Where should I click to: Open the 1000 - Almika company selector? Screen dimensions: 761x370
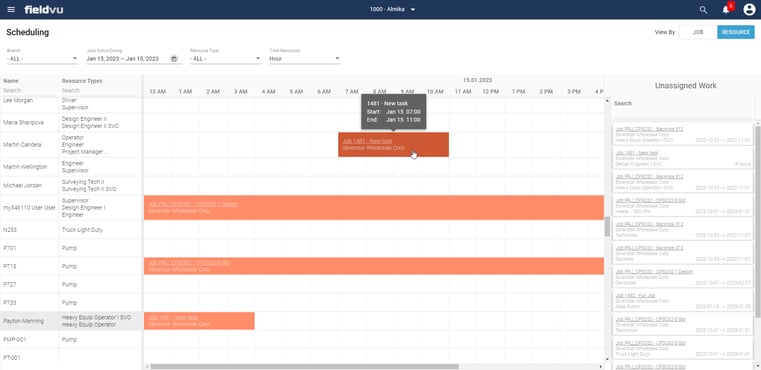coord(393,9)
